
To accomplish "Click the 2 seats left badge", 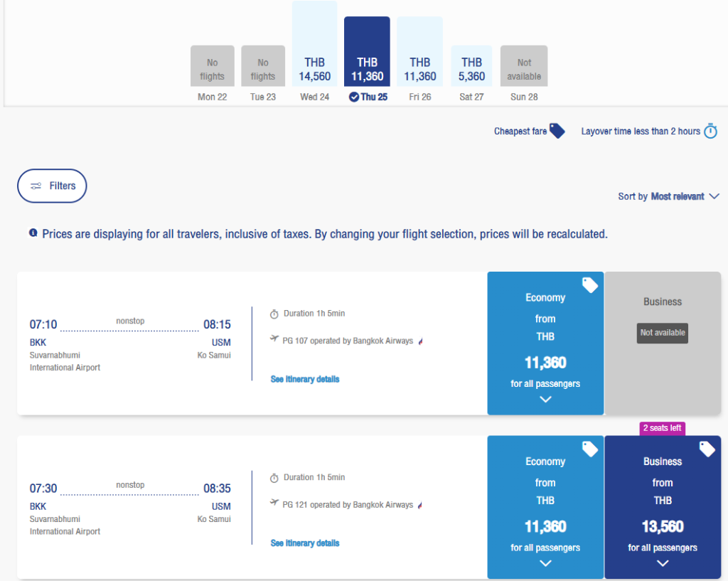I will (662, 428).
